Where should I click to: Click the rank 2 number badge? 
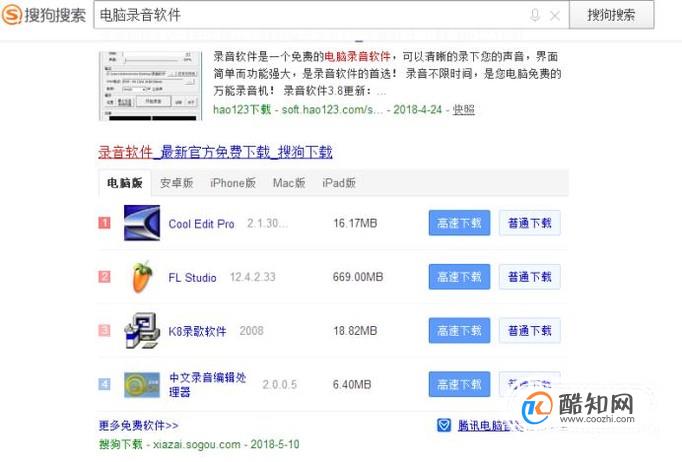click(x=104, y=277)
